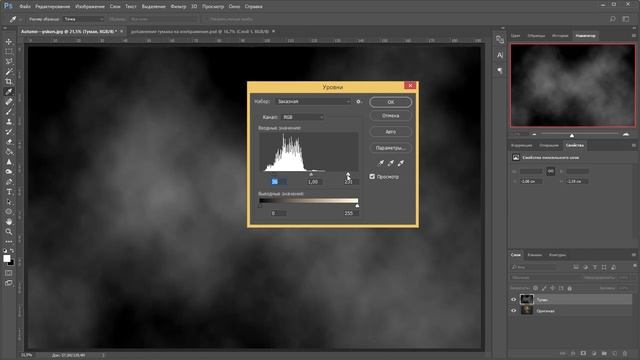Screen dimensions: 640x360
Task: Select the Zoom magnifier tool
Action: (x=9, y=232)
